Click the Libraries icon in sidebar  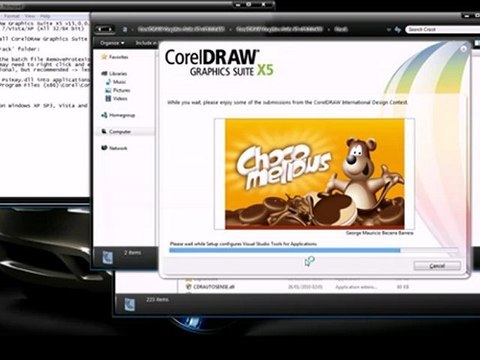tap(104, 73)
